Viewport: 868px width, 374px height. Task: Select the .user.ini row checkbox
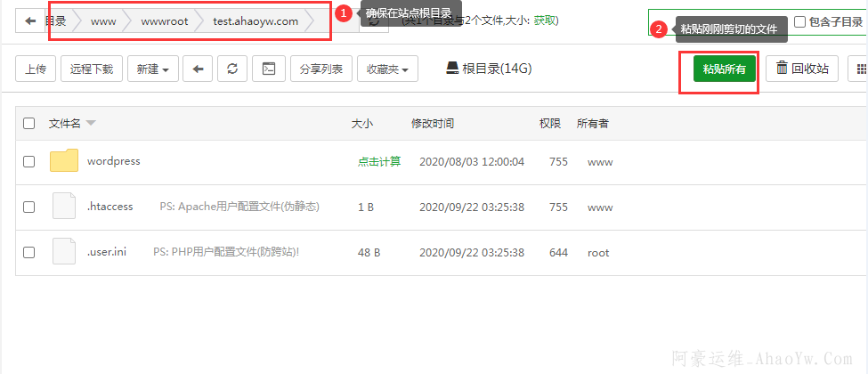point(29,253)
